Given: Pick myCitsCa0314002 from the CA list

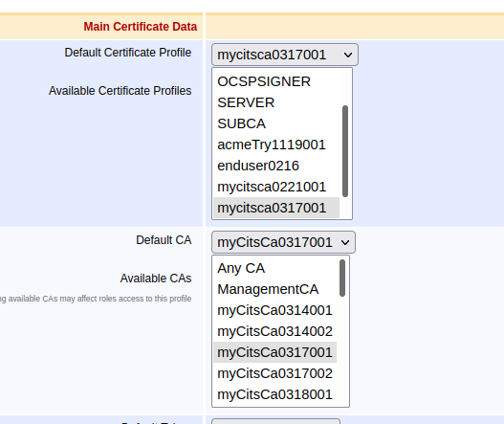Looking at the screenshot, I should point(275,331).
